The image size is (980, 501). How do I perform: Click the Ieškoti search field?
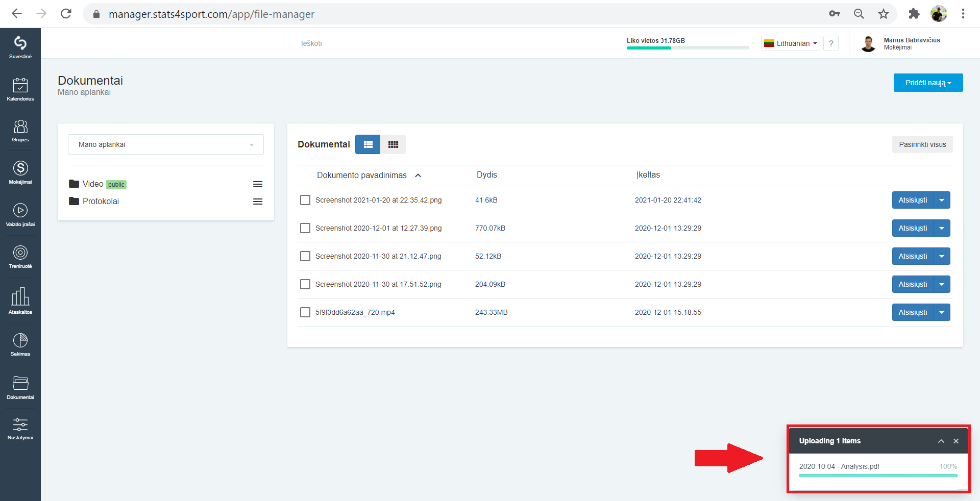coord(311,43)
